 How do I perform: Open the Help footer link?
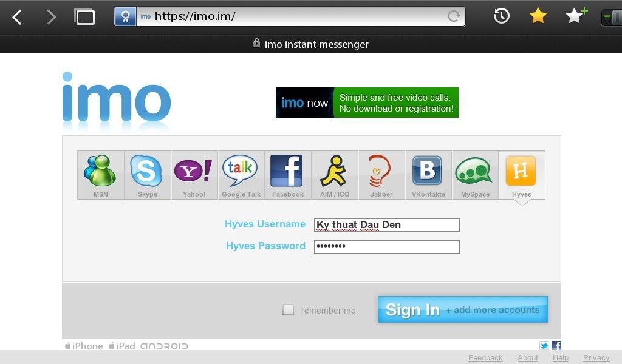(561, 358)
